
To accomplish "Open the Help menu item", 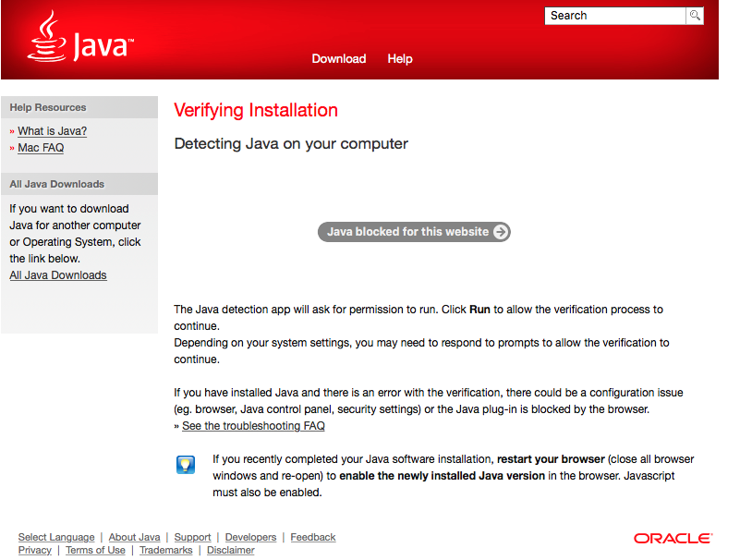I will [400, 58].
